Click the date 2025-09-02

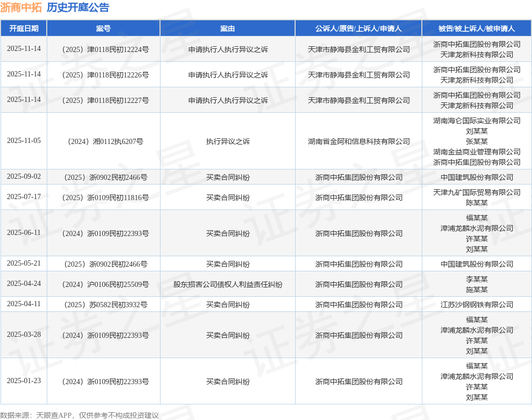(24, 177)
